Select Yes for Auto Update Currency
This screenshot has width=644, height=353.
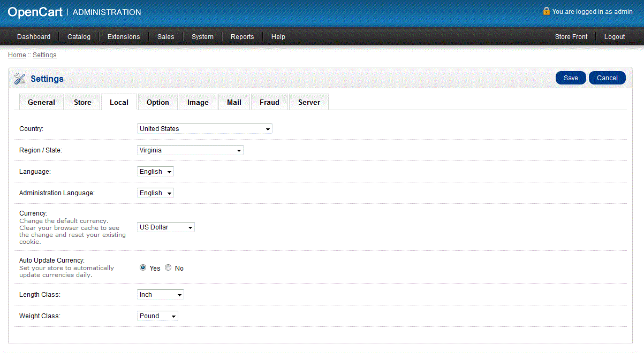pos(143,268)
